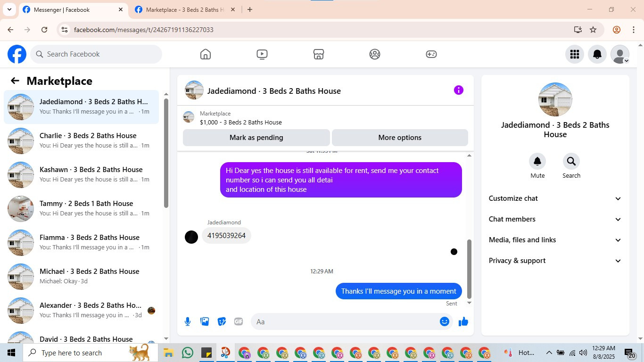
Task: Show hidden system tray icons
Action: (549, 353)
